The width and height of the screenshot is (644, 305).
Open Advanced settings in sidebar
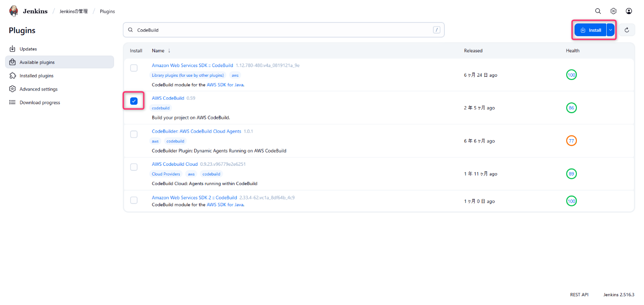click(59, 89)
